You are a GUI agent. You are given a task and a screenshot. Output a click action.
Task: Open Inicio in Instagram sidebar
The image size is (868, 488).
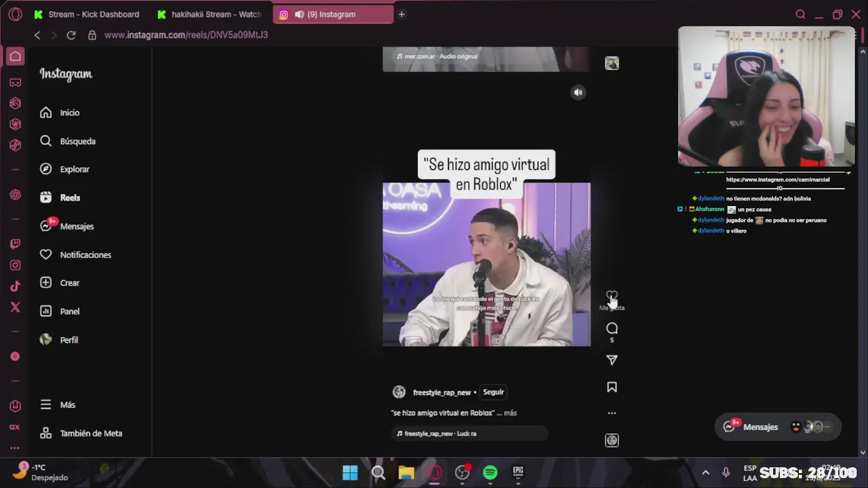60,113
